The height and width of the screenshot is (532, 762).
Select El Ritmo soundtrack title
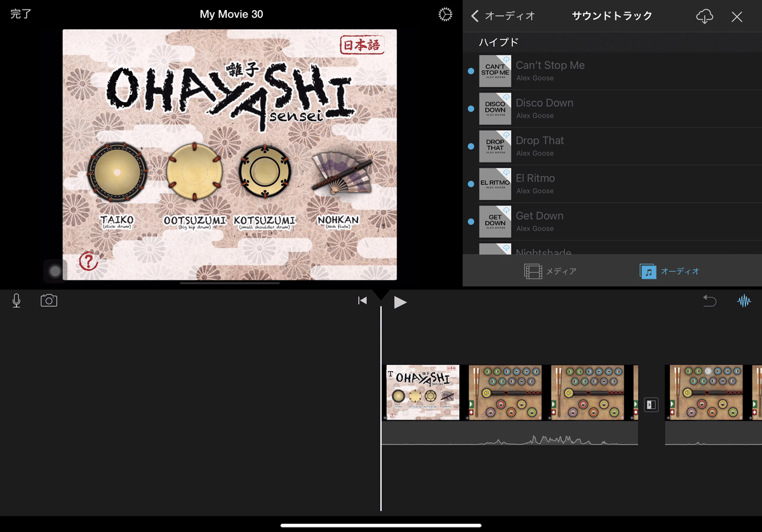point(535,178)
